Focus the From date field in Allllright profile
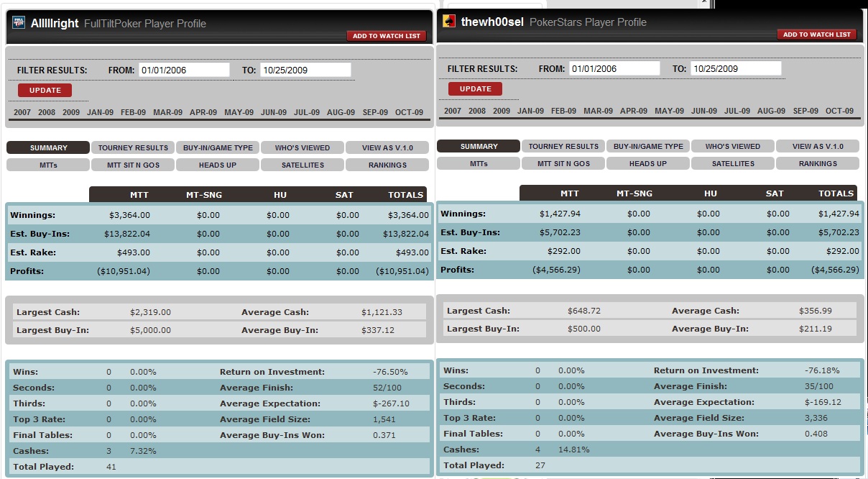Screen dimensions: 868x479 click(184, 70)
